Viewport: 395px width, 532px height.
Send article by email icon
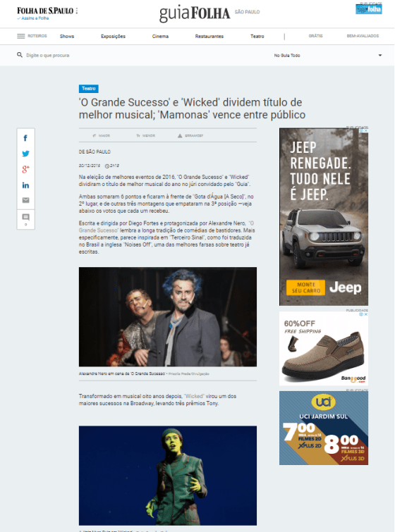[x=25, y=200]
